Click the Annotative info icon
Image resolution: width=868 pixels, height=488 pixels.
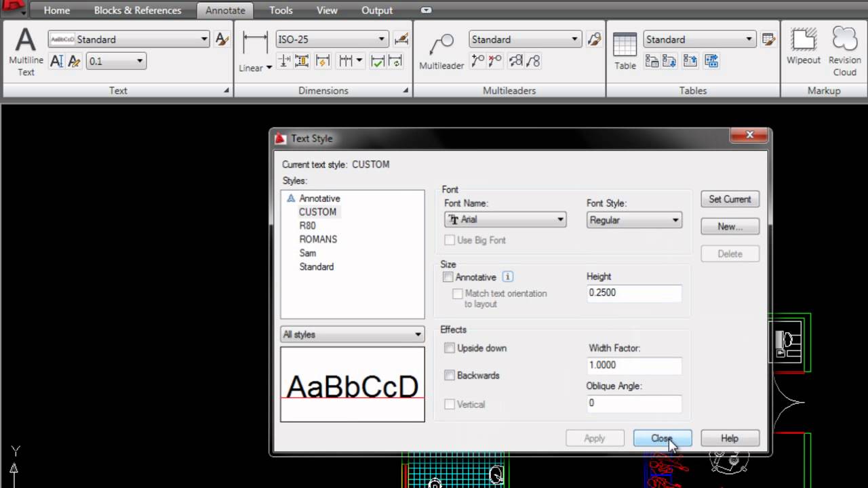click(508, 277)
